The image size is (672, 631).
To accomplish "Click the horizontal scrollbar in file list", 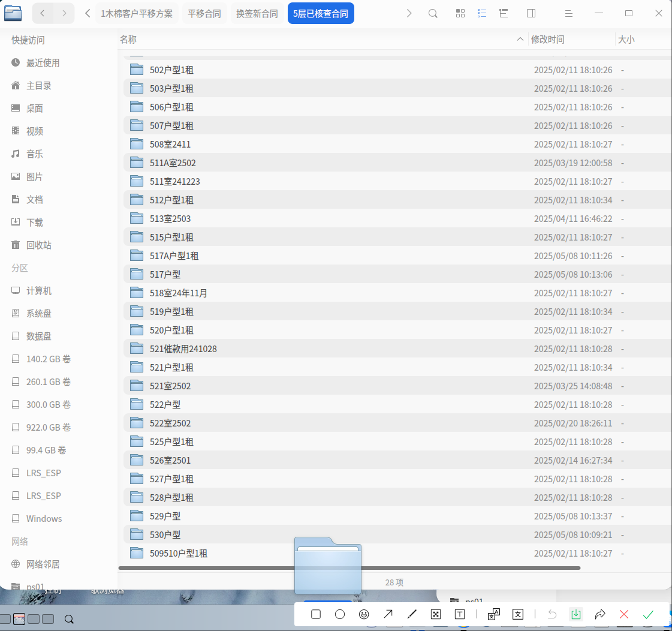I will tap(349, 568).
